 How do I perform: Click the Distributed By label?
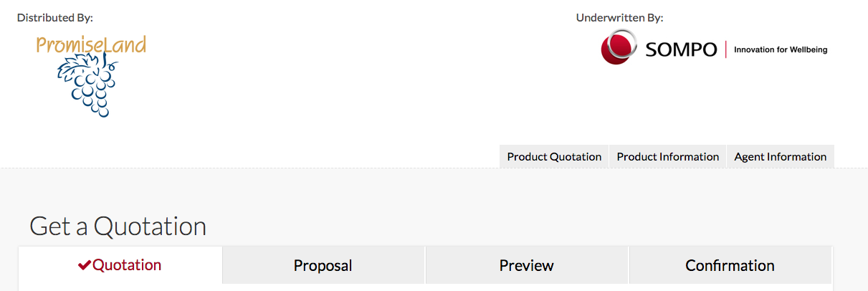click(55, 17)
